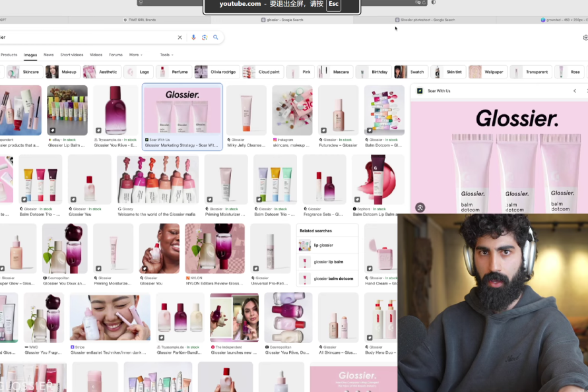Go back with the preview panel arrow
Viewport: 588px width, 392px height.
point(575,91)
